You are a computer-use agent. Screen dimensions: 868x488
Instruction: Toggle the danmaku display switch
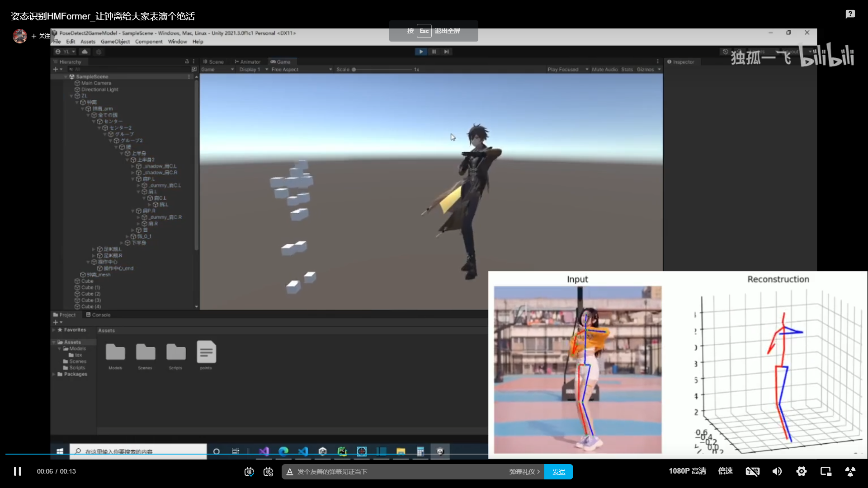coord(249,472)
